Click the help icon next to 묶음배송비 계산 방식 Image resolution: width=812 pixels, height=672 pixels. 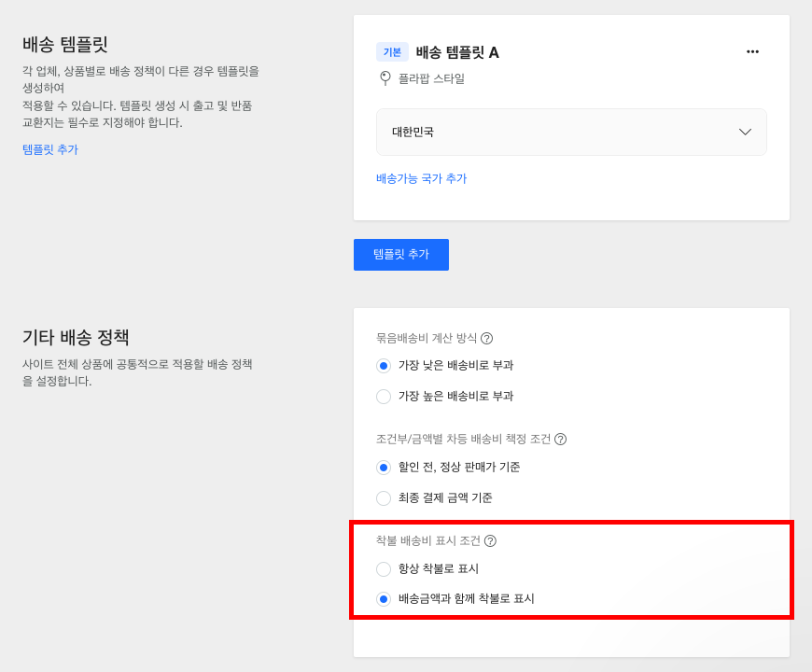click(486, 338)
